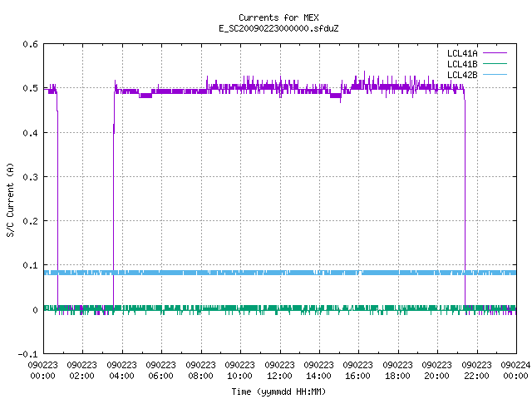Image resolution: width=532 pixels, height=399 pixels.
Task: Click the "S/C Current (A)" y-axis label
Action: pos(11,200)
